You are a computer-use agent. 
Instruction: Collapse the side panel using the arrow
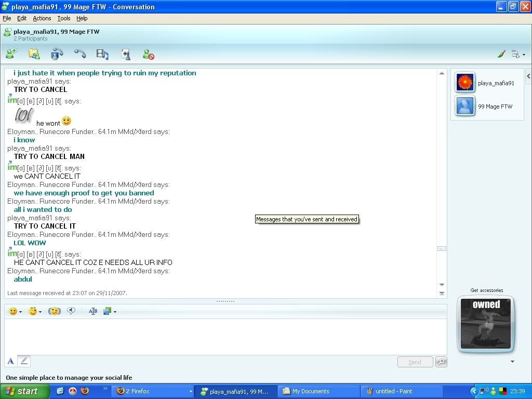tap(528, 76)
